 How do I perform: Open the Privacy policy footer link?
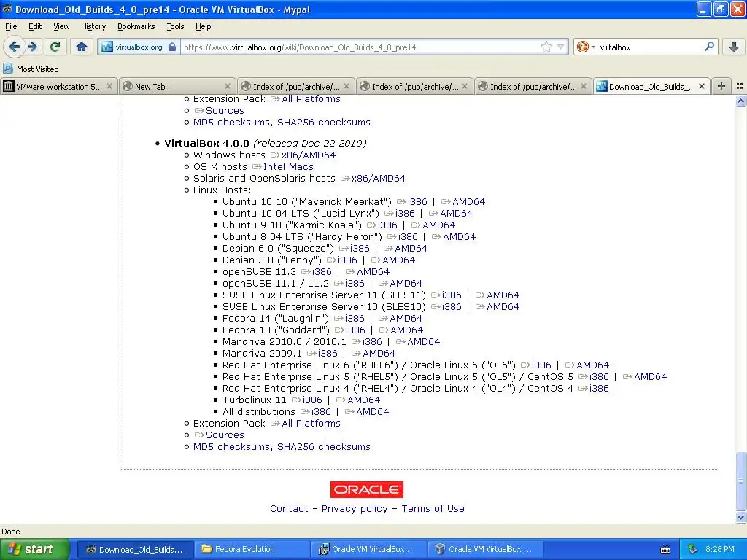[x=355, y=508]
